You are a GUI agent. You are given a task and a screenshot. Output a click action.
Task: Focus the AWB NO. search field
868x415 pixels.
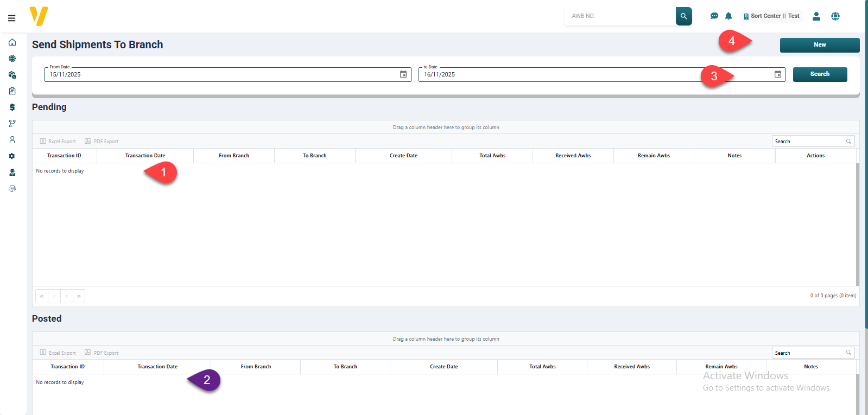point(620,16)
